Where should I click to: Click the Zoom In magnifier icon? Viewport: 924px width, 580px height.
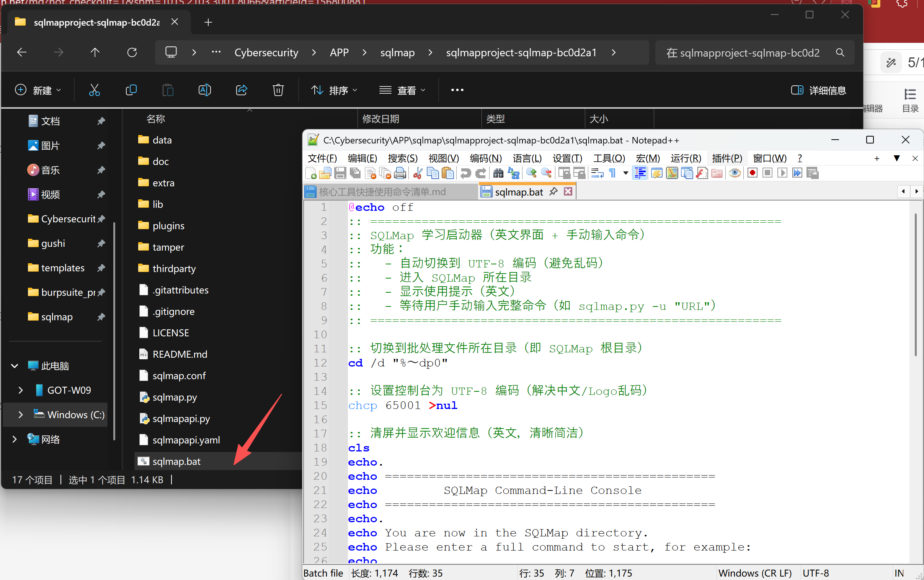point(531,173)
